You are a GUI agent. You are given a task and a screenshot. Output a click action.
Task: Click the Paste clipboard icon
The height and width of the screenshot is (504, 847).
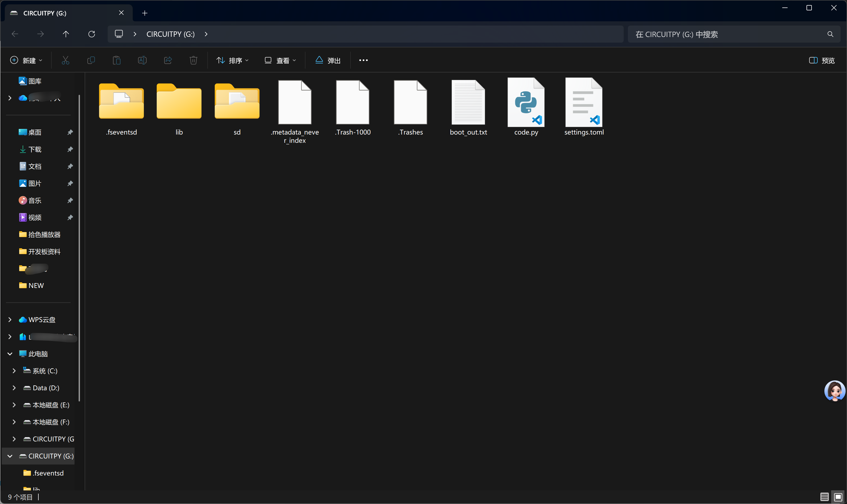pos(116,60)
